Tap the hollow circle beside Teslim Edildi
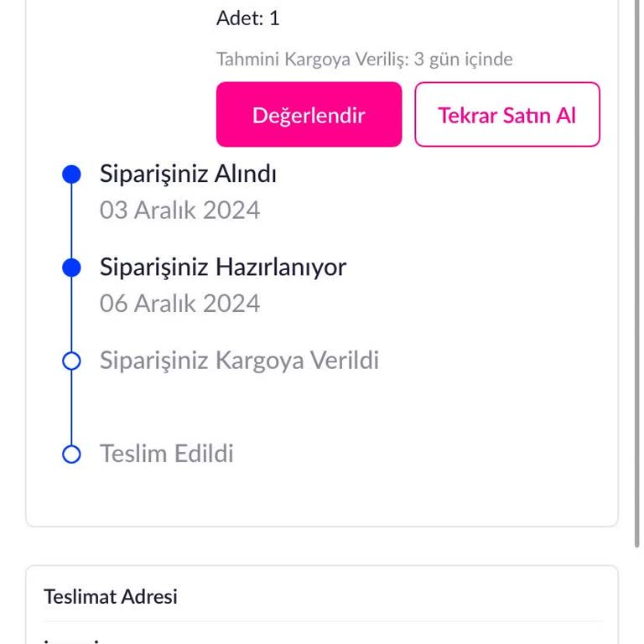Viewport: 644px width, 644px height. coord(72,454)
